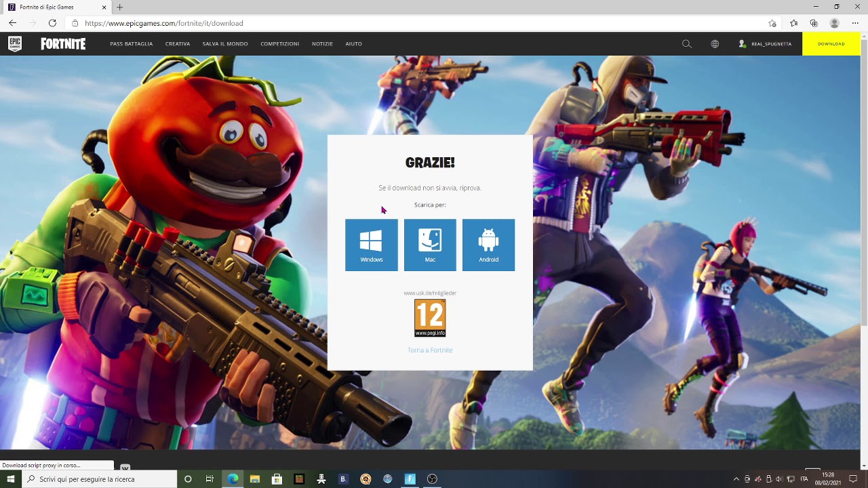Click the Windows taskbar search box
The width and height of the screenshot is (868, 488).
(100, 479)
